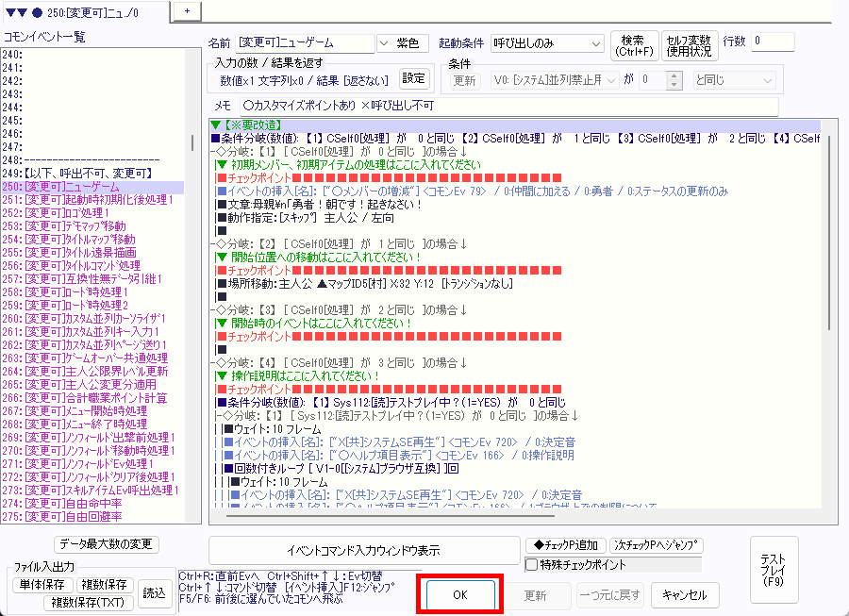The image size is (849, 616).
Task: Click 単体保存 in file output section
Action: pos(43,586)
